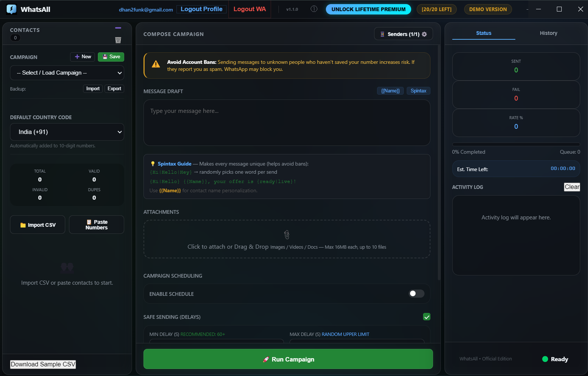Image resolution: width=588 pixels, height=376 pixels.
Task: Open the info circle icon
Action: [314, 9]
